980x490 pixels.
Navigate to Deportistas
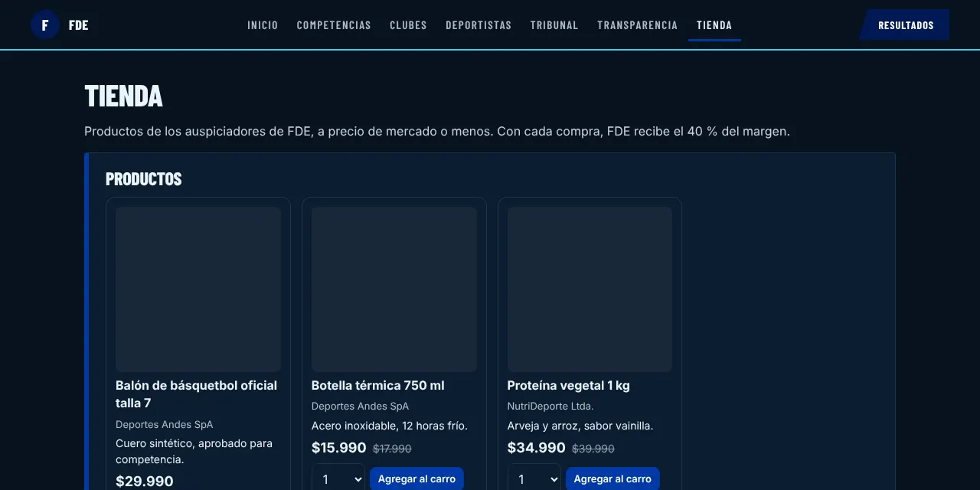pos(479,25)
